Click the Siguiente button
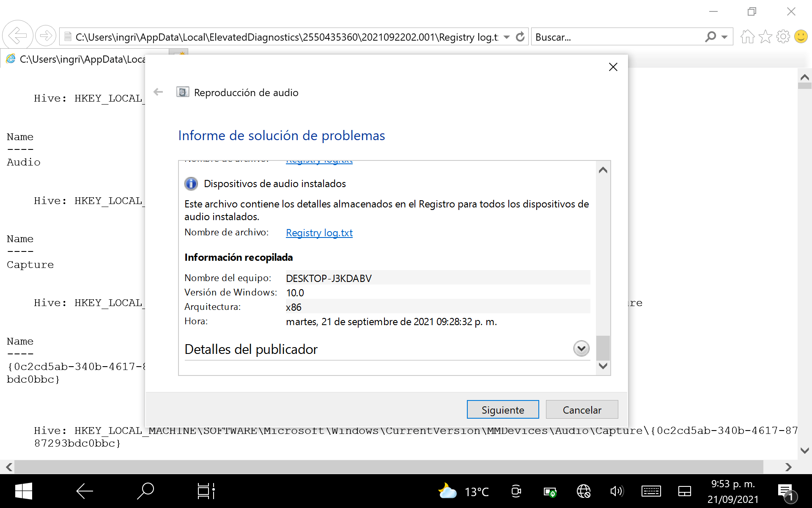Screen dimensions: 812x508 502,409
